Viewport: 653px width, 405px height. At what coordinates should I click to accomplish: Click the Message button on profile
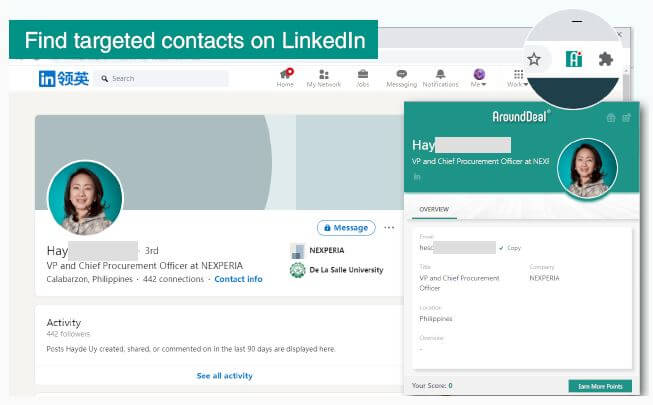tap(346, 228)
